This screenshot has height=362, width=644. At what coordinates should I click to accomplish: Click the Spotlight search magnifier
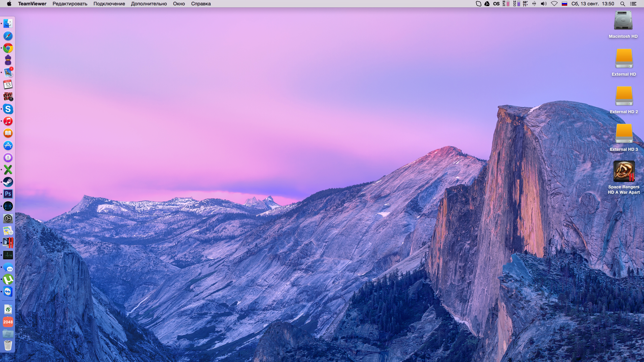pyautogui.click(x=623, y=4)
